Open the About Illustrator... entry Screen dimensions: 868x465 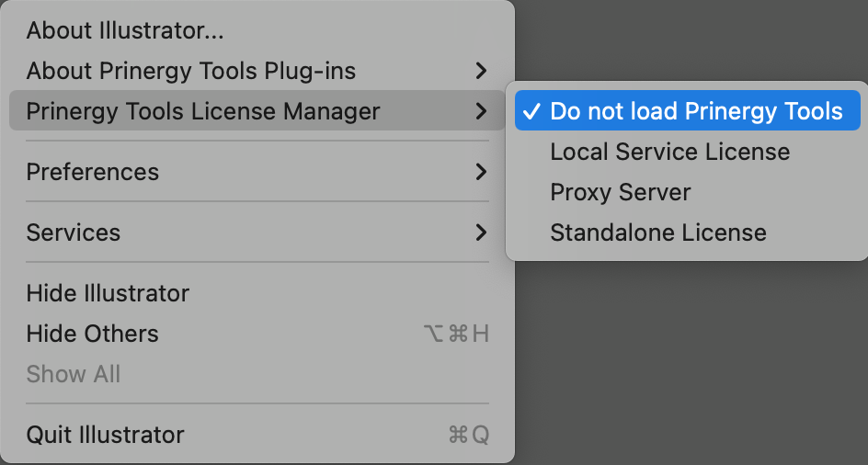(x=125, y=30)
